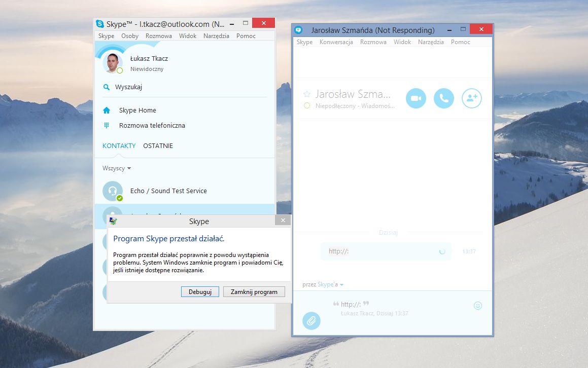Screen dimensions: 588x368
Task: Open Rozmowa telefoniczna
Action: pos(152,125)
